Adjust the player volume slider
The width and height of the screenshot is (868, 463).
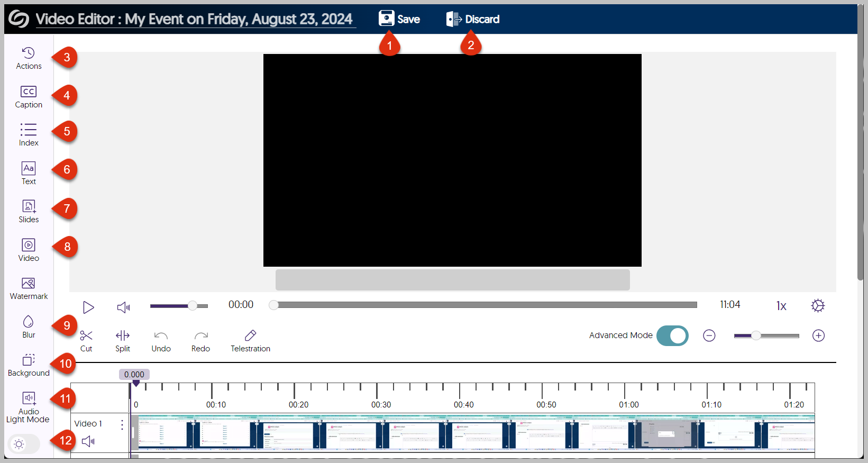(179, 306)
